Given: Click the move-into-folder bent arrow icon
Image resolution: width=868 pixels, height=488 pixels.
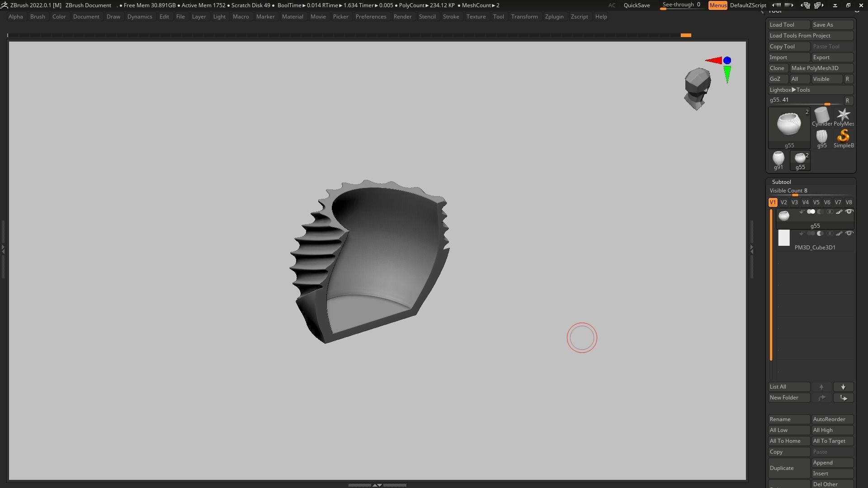Looking at the screenshot, I should pyautogui.click(x=843, y=398).
